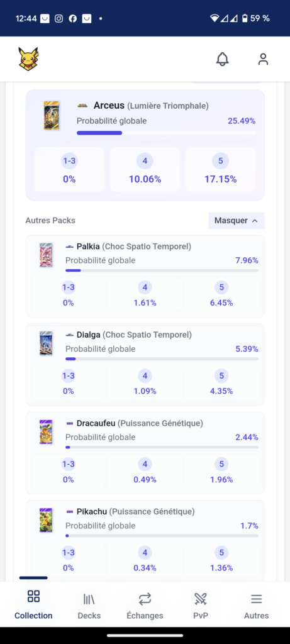Select the Dracaufeu pack thumbnail
Viewport: 290px width, 644px height.
click(46, 431)
